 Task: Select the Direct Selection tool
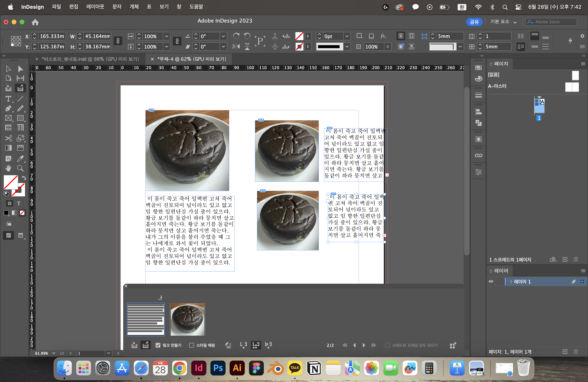pyautogui.click(x=20, y=69)
